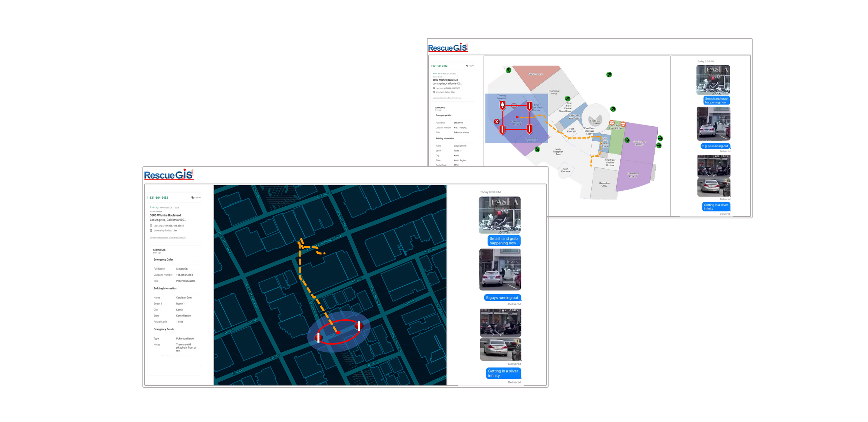
Task: Open the PASHA storefront photo in messages
Action: (501, 215)
